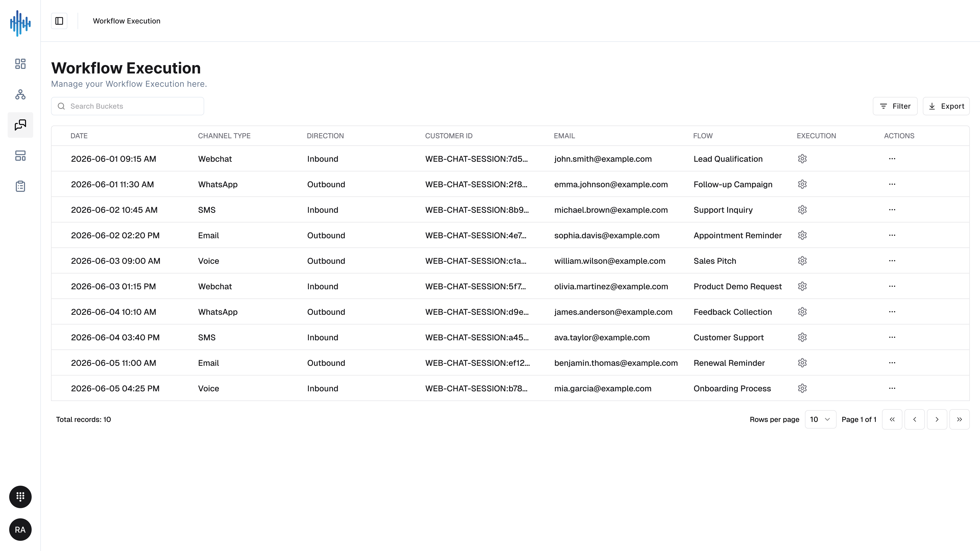The width and height of the screenshot is (980, 551).
Task: Click the Export button
Action: [x=946, y=106]
